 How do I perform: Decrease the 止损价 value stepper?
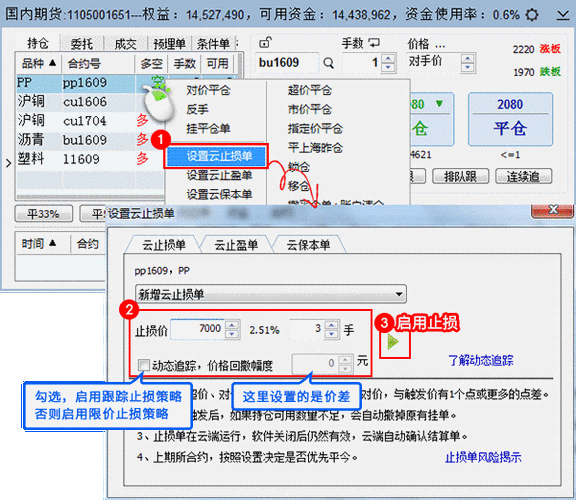coord(232,334)
